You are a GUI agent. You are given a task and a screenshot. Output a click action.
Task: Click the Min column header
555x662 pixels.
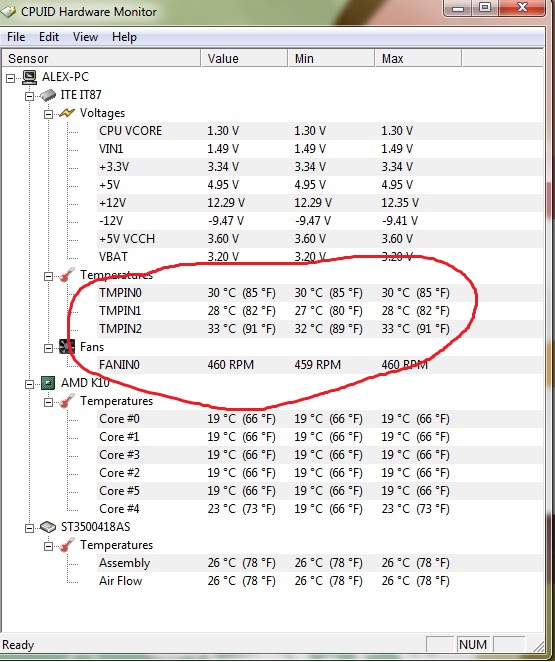click(332, 58)
